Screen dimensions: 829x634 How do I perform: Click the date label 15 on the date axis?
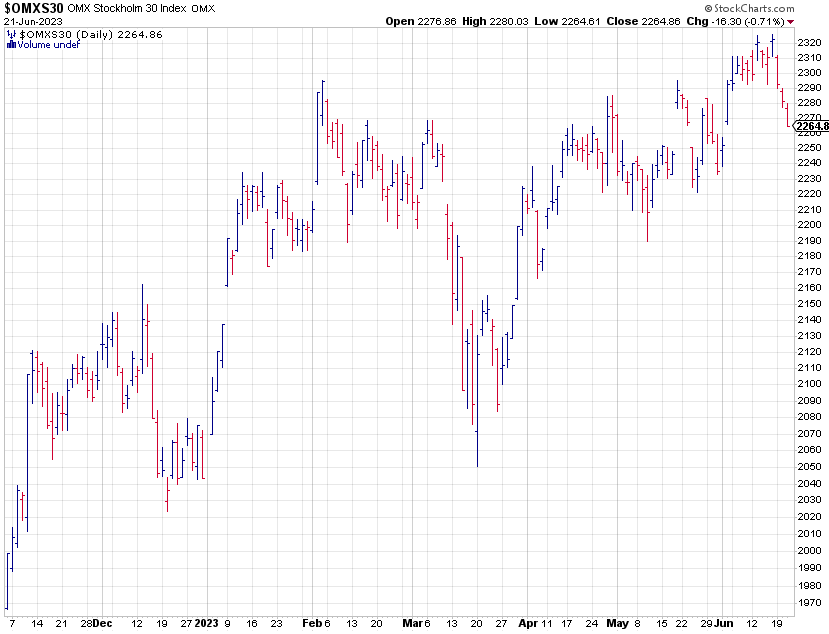[x=662, y=623]
